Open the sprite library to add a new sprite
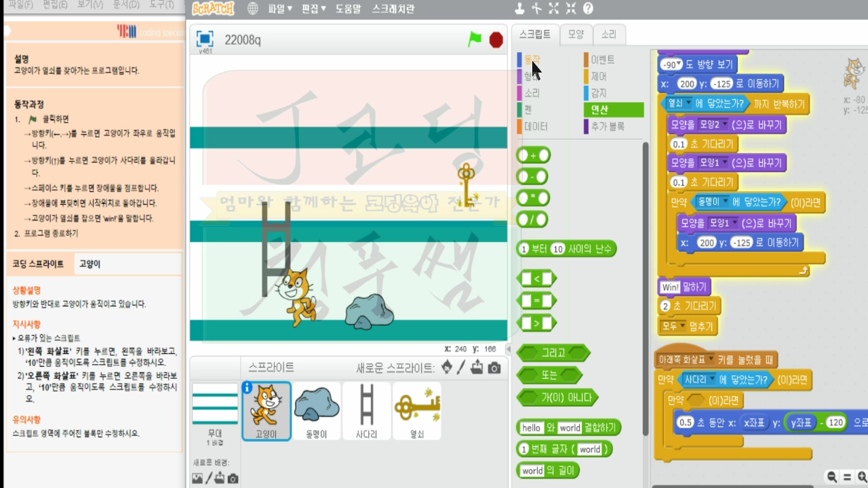The width and height of the screenshot is (868, 488). [x=446, y=368]
